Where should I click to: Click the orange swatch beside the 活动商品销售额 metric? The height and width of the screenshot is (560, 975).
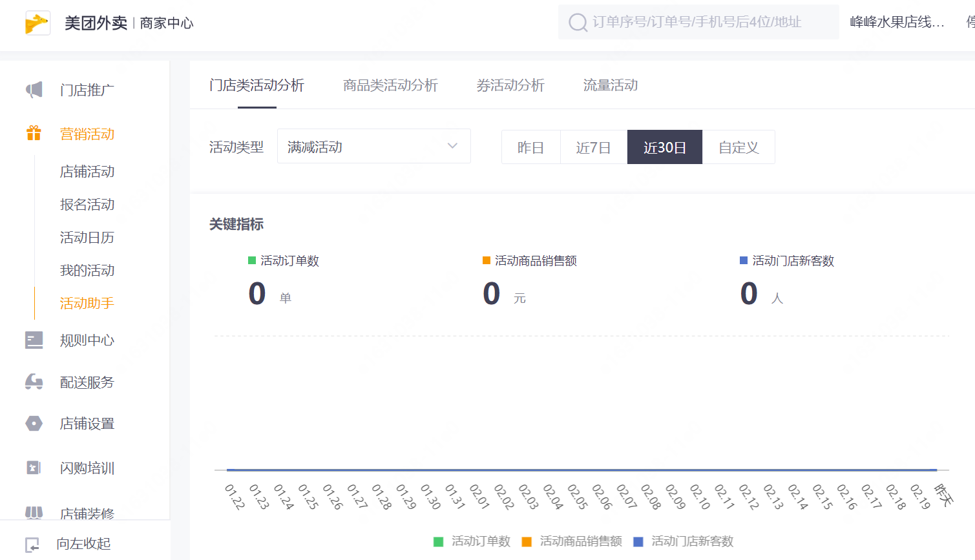pos(487,260)
